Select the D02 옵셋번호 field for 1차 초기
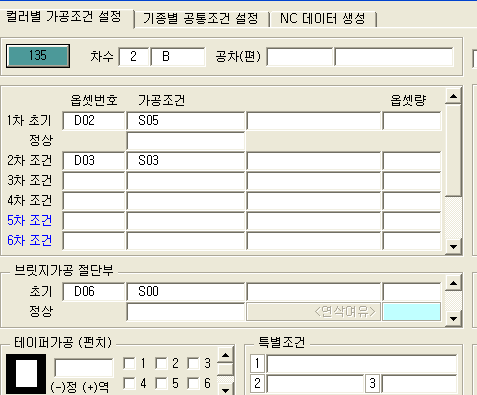The image size is (477, 395). (94, 121)
